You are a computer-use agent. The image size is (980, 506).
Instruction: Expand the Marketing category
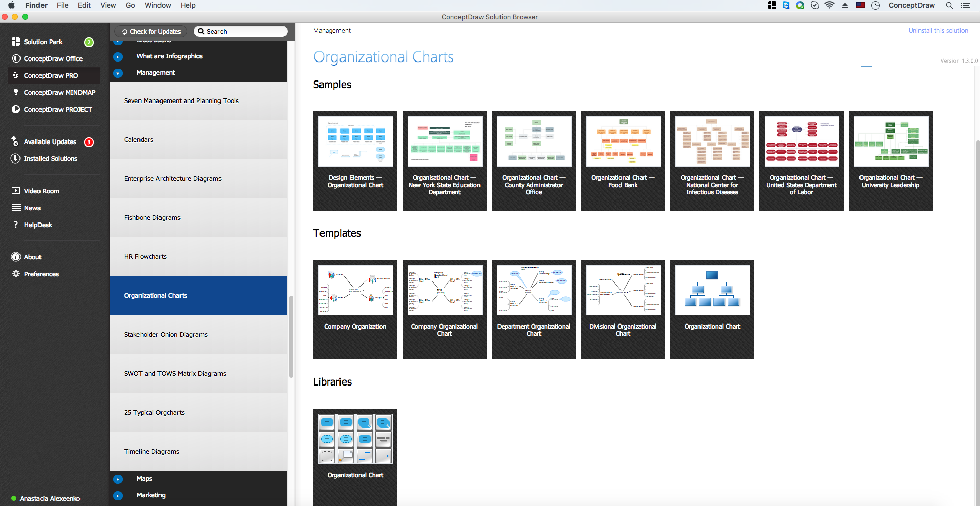coord(118,495)
